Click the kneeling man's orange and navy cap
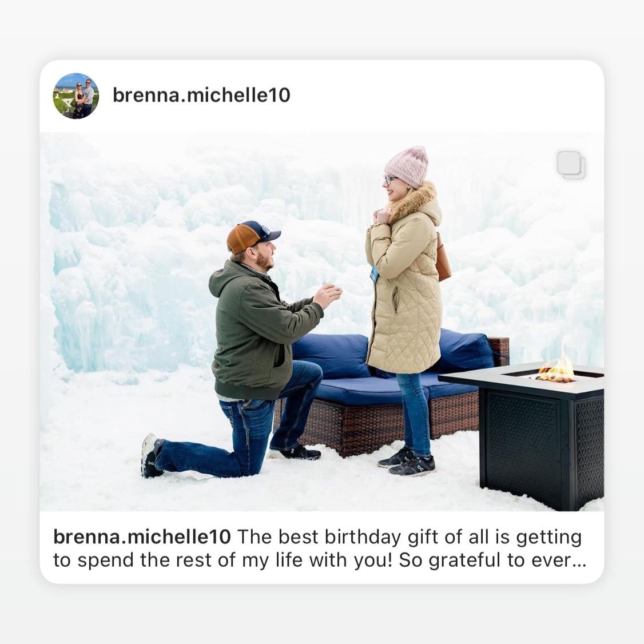Image resolution: width=644 pixels, height=644 pixels. pos(252,236)
